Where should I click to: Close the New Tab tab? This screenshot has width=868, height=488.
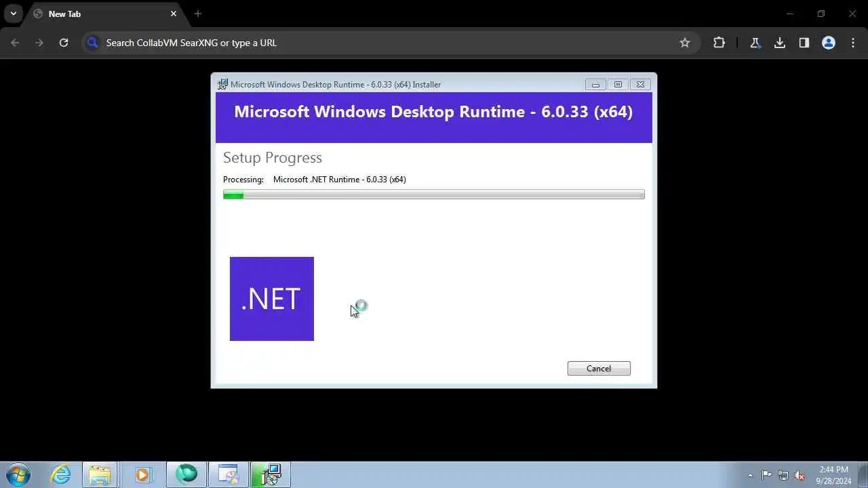174,14
